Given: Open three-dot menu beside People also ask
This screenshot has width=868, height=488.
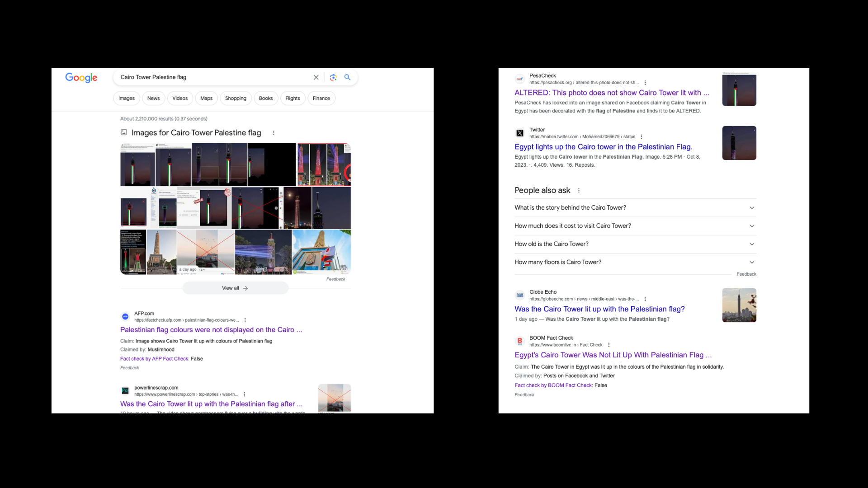Looking at the screenshot, I should coord(579,191).
